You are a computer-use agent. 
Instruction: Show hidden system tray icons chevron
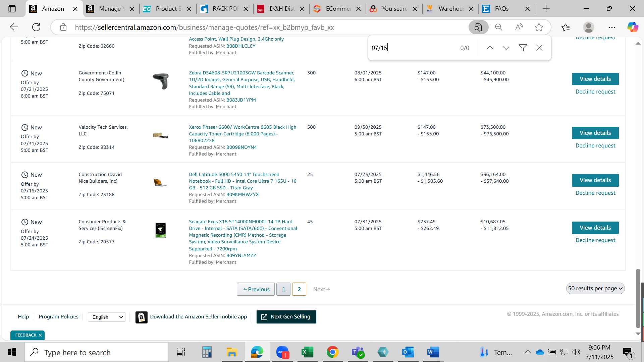[x=528, y=352]
